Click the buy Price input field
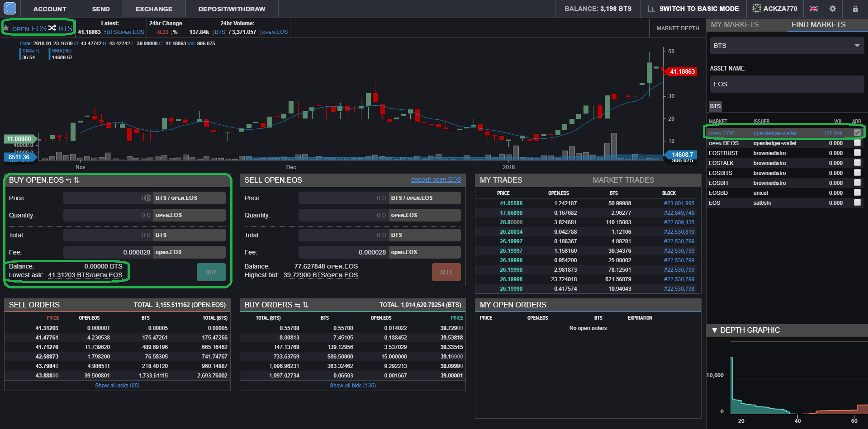The height and width of the screenshot is (429, 868). (x=108, y=198)
